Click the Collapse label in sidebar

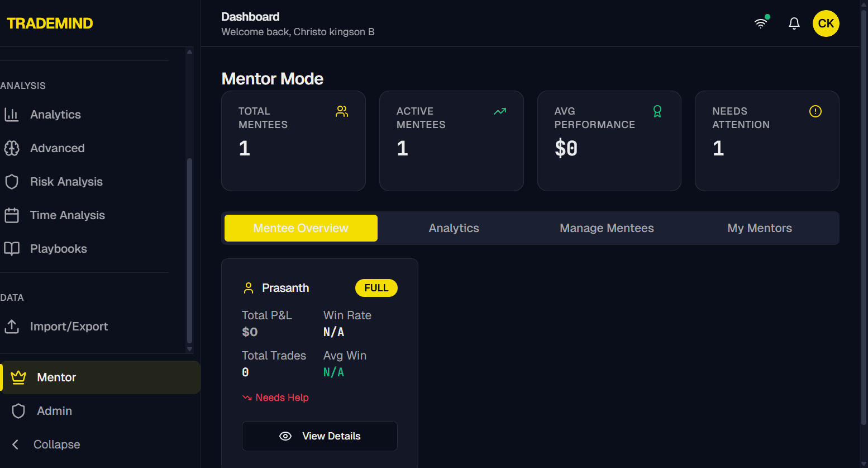(57, 445)
